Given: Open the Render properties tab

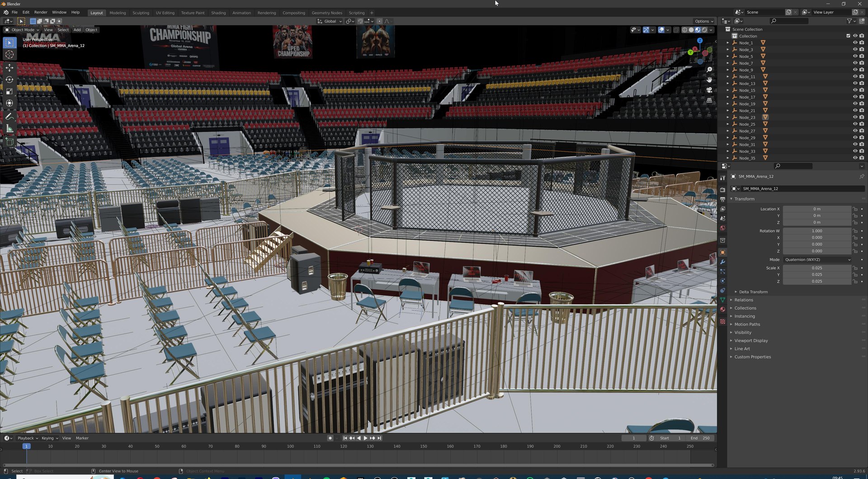Looking at the screenshot, I should pos(722,190).
